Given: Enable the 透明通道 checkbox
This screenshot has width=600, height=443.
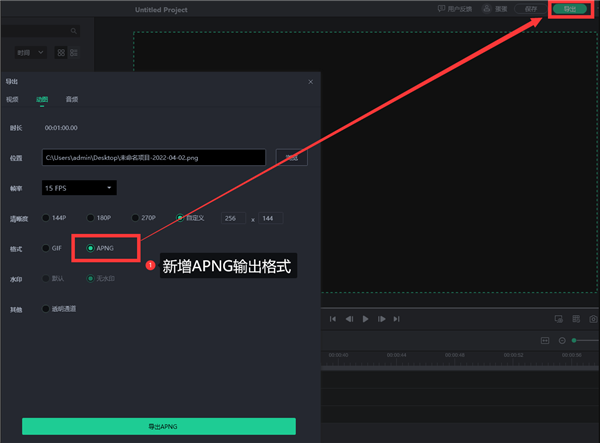Looking at the screenshot, I should click(x=46, y=308).
